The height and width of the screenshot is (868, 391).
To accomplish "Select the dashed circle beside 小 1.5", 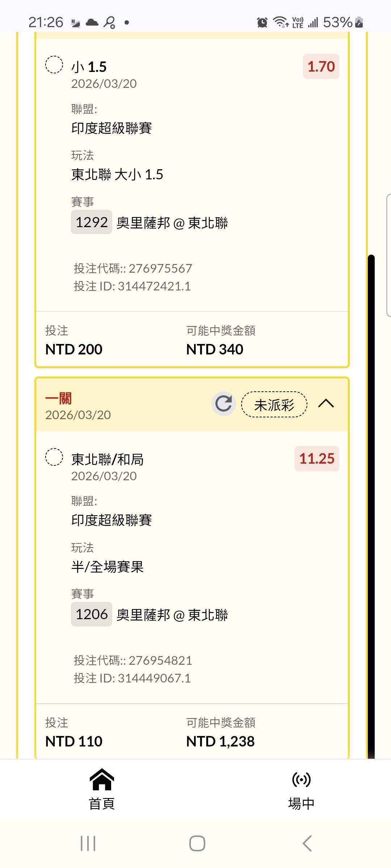I will (54, 65).
